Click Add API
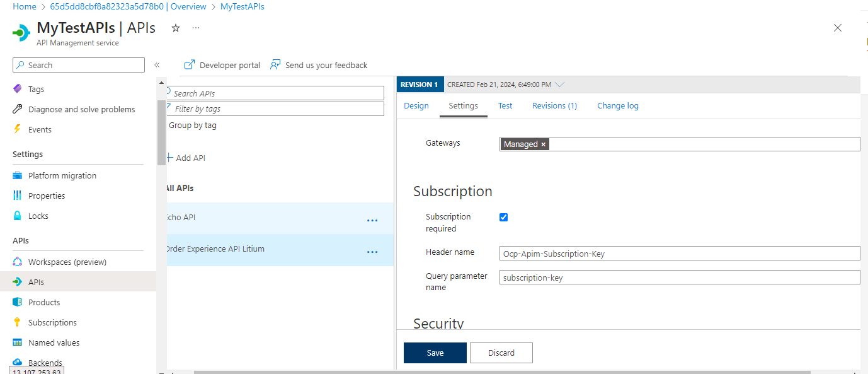 pos(186,158)
